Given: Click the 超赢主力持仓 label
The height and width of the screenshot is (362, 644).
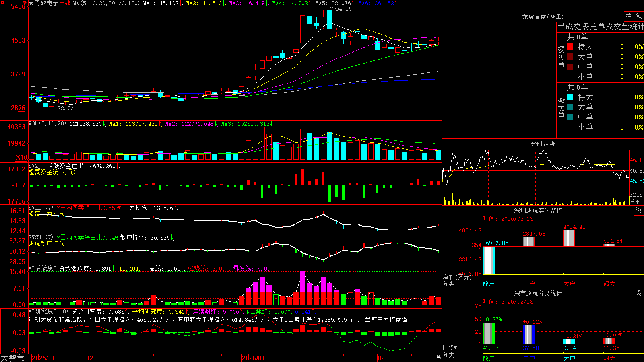Looking at the screenshot, I should tap(46, 214).
